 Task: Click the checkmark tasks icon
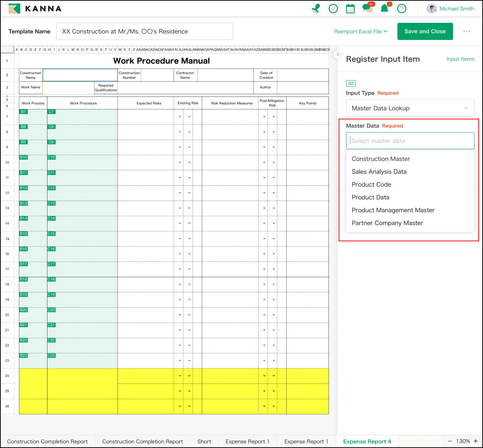coord(333,9)
